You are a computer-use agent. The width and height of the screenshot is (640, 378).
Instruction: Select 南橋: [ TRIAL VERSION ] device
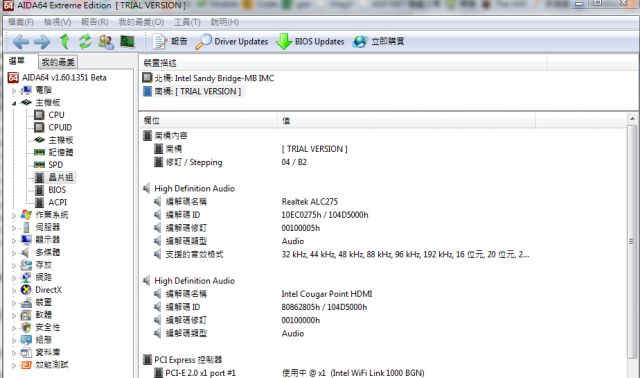click(x=192, y=91)
